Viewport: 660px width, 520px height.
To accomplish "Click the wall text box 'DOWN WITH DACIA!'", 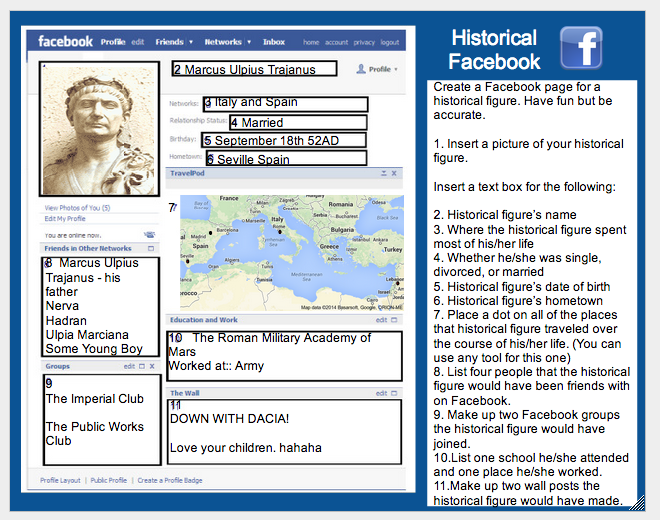I will (x=285, y=432).
